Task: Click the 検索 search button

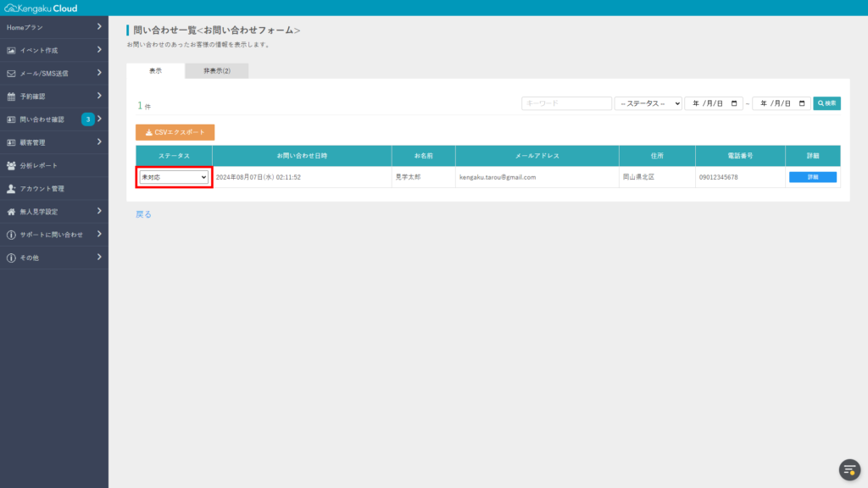Action: pyautogui.click(x=827, y=103)
